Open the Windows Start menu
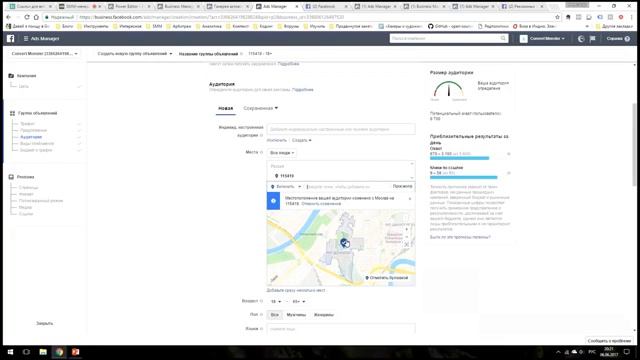Viewport: 640px width, 360px height. [x=10, y=352]
